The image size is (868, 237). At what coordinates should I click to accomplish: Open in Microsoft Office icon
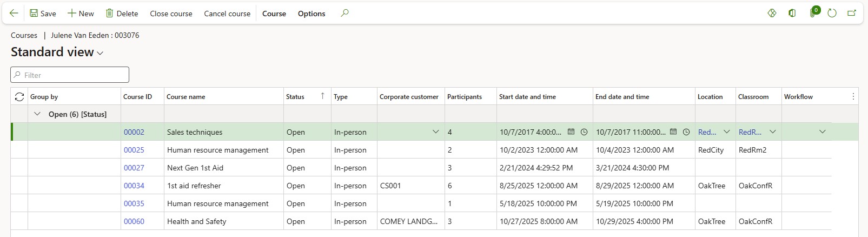(792, 14)
